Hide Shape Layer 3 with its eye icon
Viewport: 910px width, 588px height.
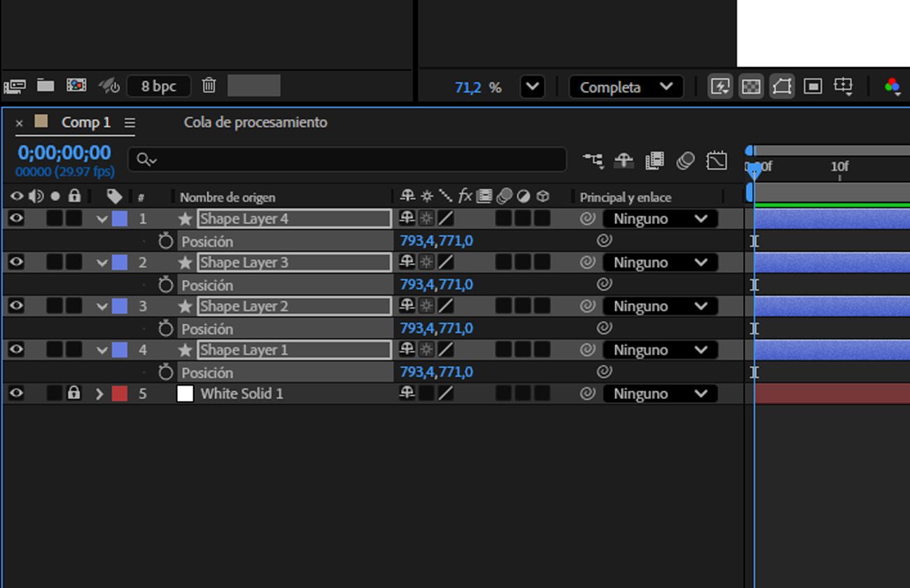coord(16,262)
